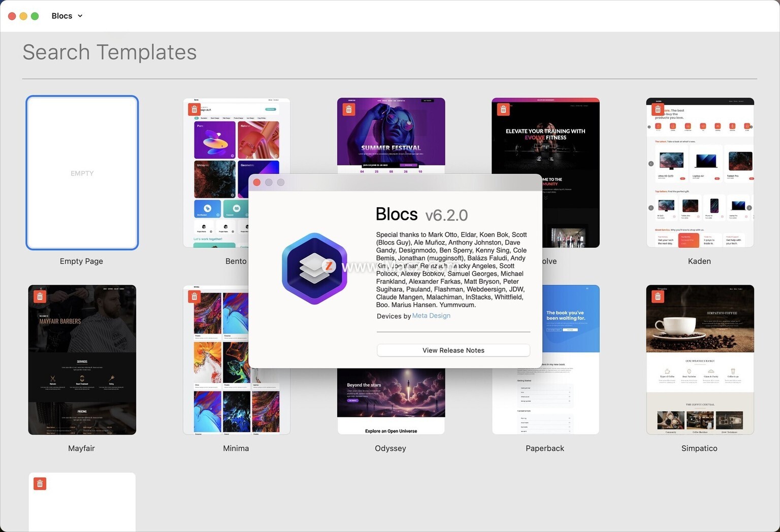Click the Paperback label
The width and height of the screenshot is (780, 532).
point(545,448)
